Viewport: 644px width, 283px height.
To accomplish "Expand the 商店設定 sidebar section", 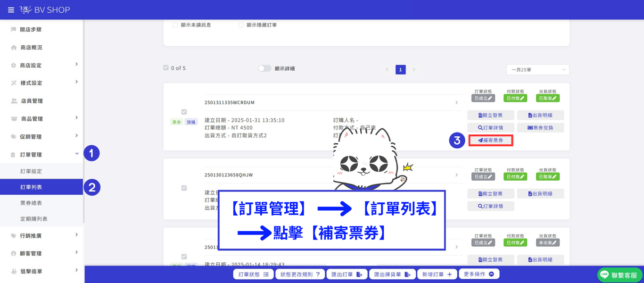I will click(x=76, y=64).
